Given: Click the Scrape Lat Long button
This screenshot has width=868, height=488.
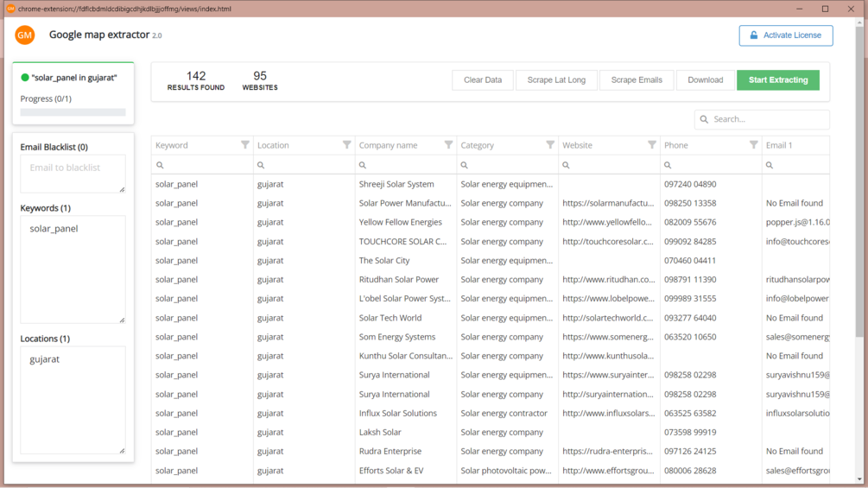Looking at the screenshot, I should click(x=556, y=80).
